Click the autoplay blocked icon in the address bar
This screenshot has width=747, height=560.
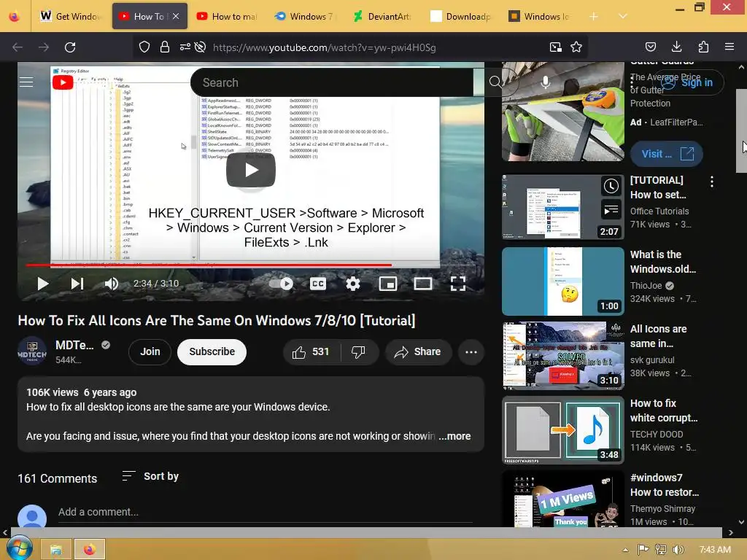[201, 47]
